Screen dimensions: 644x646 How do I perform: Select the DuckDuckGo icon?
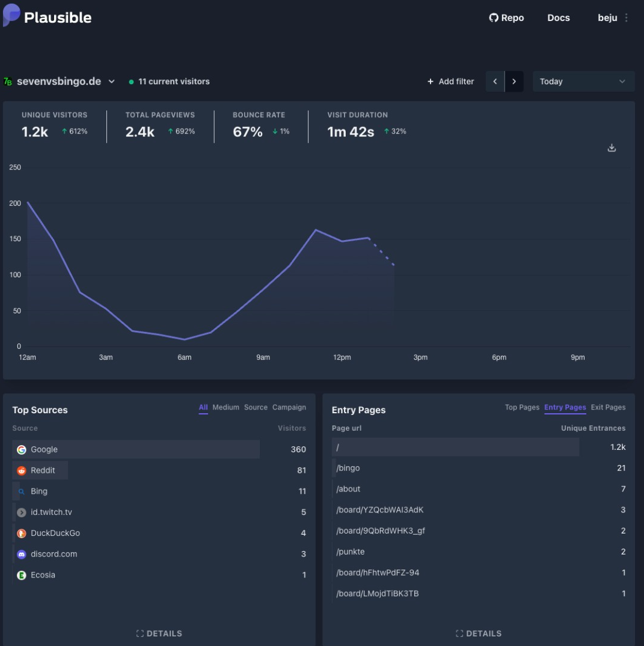[20, 533]
